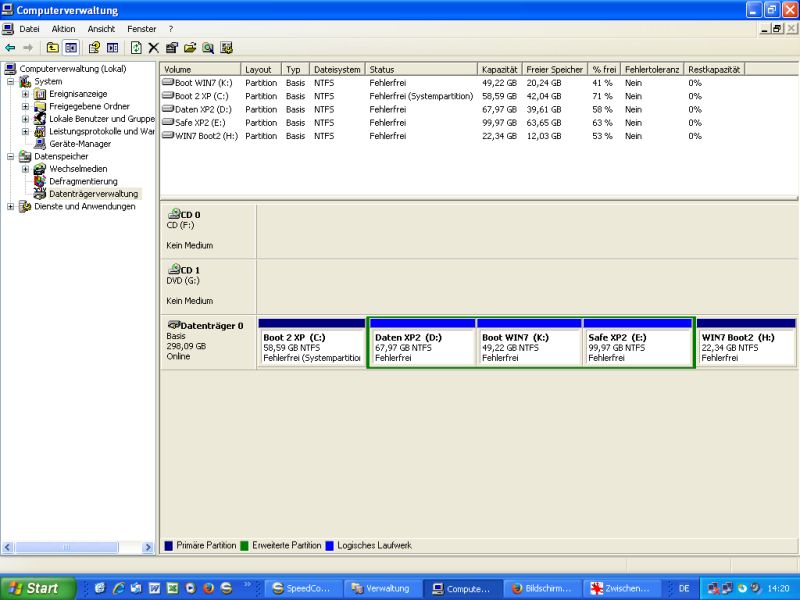Click the Back arrow toolbar icon
Screen dimensions: 800x600
point(10,48)
